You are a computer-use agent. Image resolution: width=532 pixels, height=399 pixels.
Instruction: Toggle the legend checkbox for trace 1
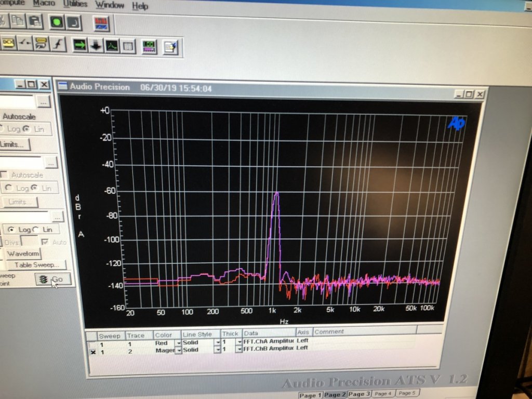tap(92, 345)
